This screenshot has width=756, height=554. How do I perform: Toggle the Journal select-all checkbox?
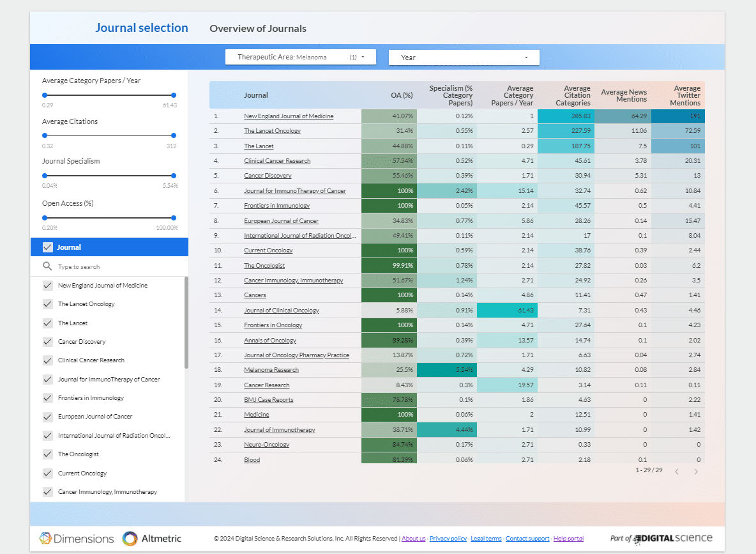[x=47, y=247]
